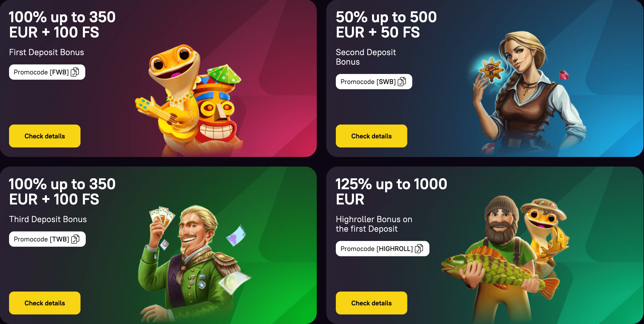
Task: Copy the FWB promocode icon
Action: pos(75,72)
